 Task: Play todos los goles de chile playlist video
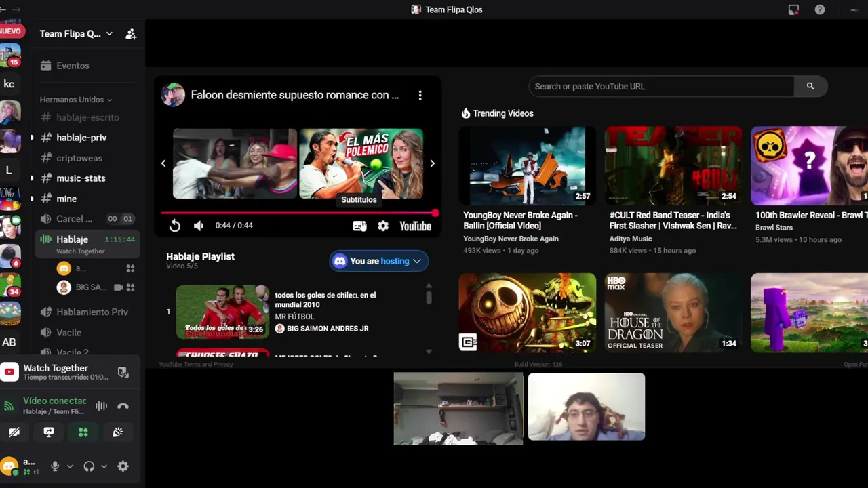pyautogui.click(x=222, y=312)
